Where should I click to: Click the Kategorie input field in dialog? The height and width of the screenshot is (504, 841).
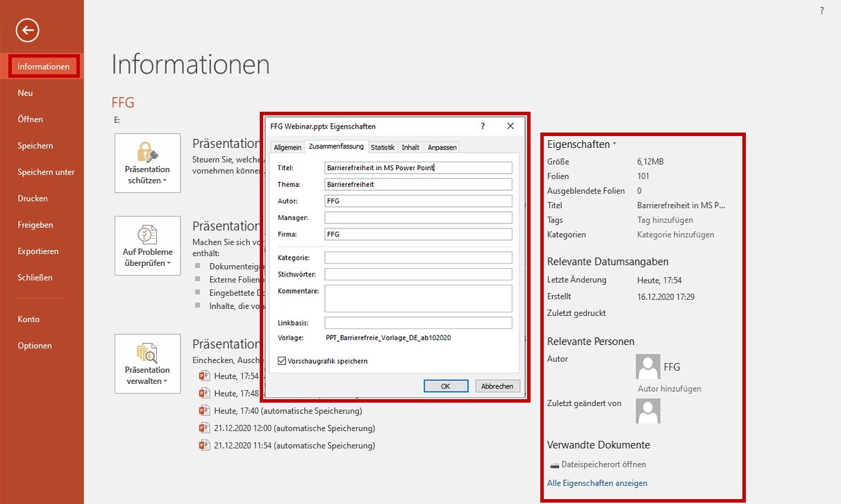click(418, 258)
